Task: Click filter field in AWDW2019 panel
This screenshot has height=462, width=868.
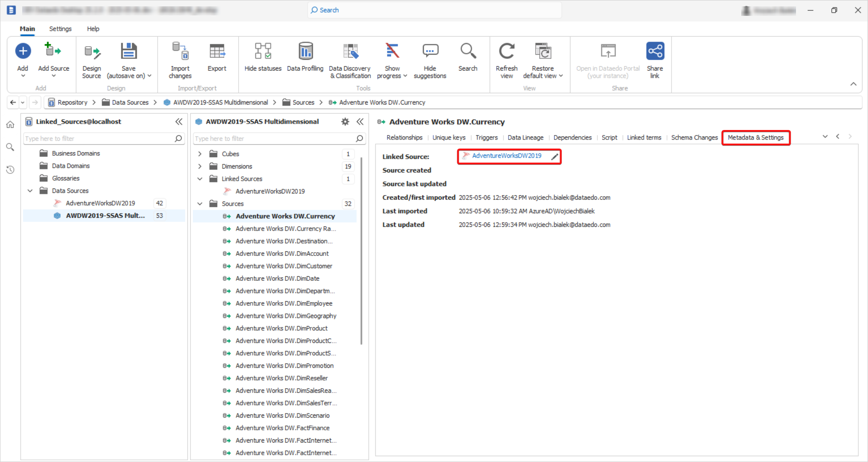Action: tap(279, 139)
